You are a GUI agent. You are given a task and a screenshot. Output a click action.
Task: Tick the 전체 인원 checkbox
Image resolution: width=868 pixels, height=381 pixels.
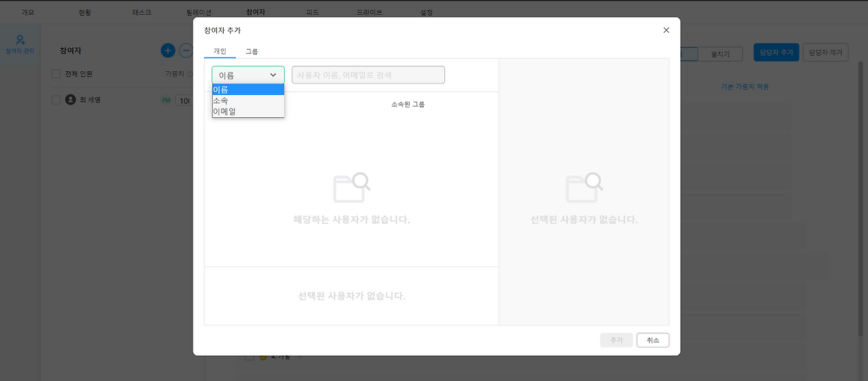click(x=56, y=74)
